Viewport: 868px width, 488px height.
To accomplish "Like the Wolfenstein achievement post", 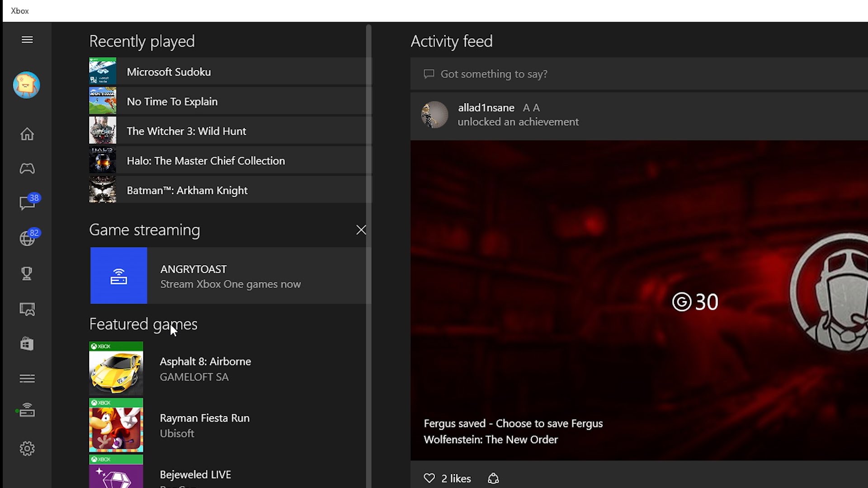I will pyautogui.click(x=428, y=478).
